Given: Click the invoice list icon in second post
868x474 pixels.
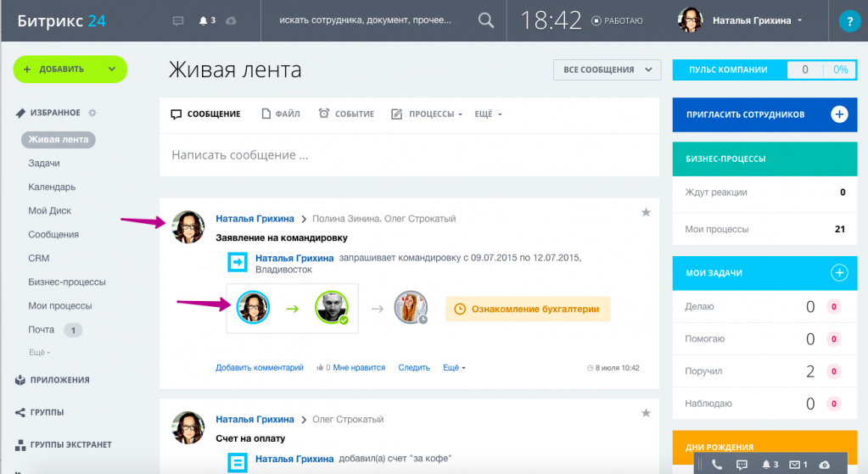Looking at the screenshot, I should point(238,462).
